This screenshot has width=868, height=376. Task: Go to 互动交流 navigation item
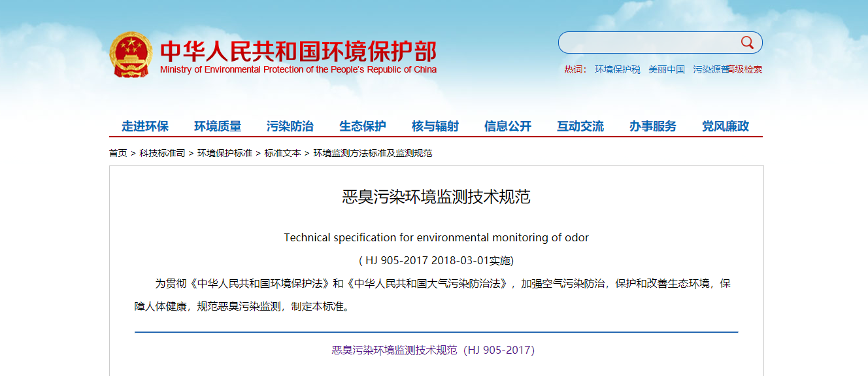(x=580, y=126)
